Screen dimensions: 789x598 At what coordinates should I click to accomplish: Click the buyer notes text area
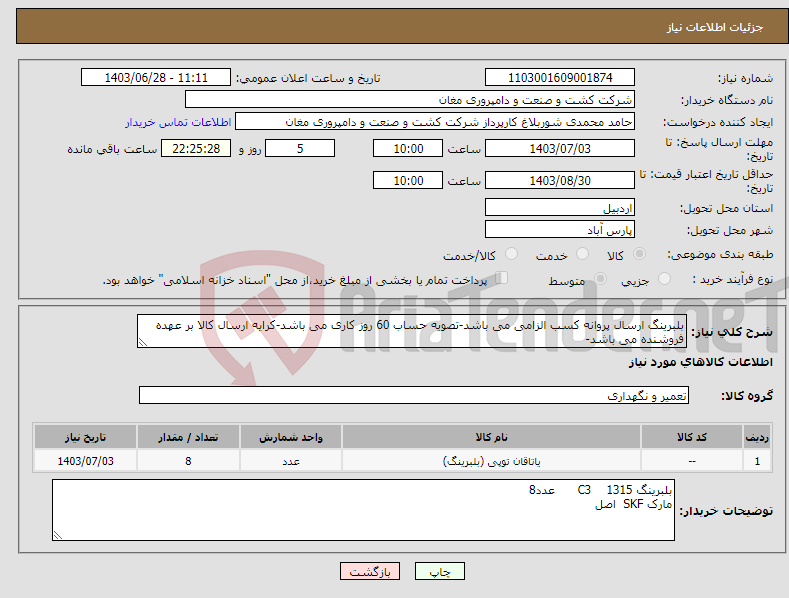point(363,510)
